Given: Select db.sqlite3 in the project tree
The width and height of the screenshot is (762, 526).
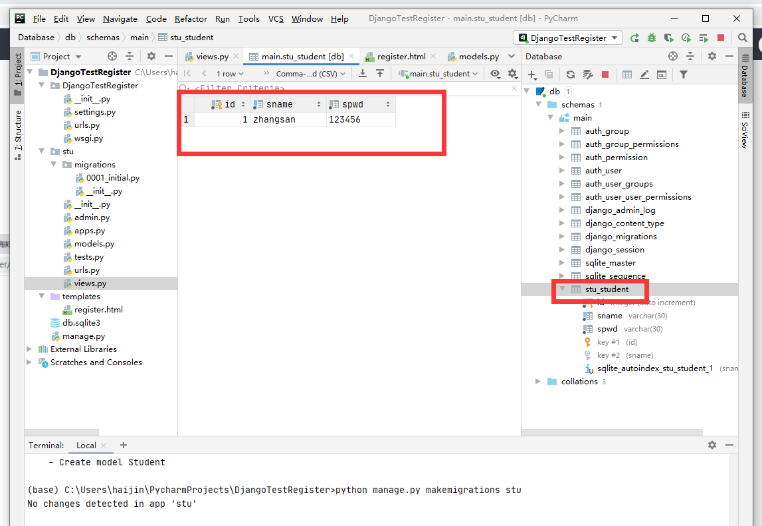Looking at the screenshot, I should 75,323.
